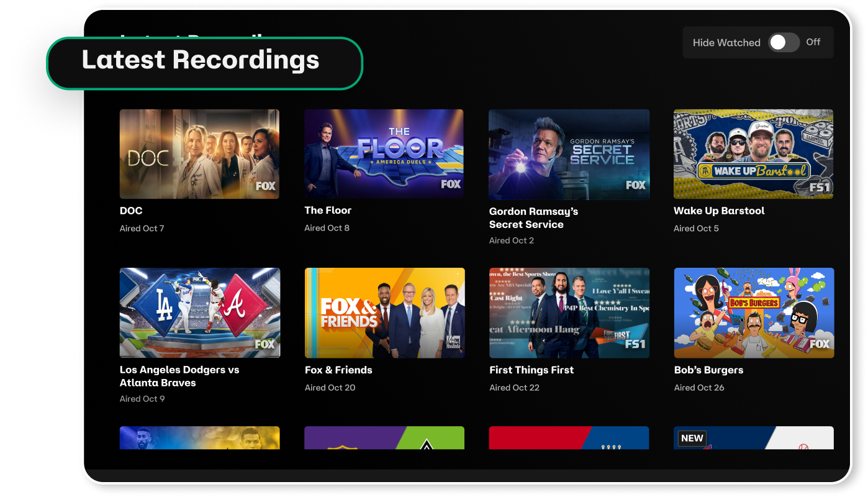Image resolution: width=868 pixels, height=497 pixels.
Task: Click the First Things First title
Action: click(x=531, y=370)
